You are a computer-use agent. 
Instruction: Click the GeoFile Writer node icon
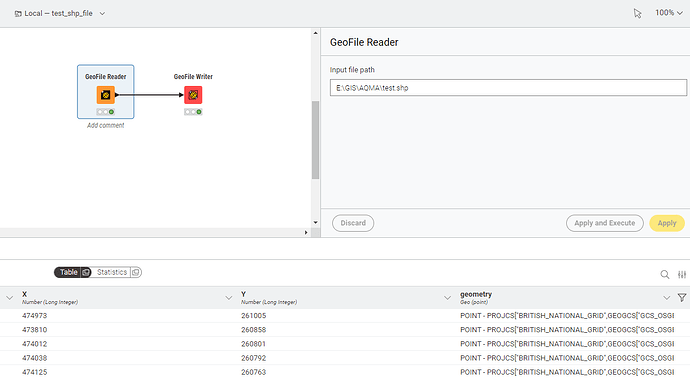click(193, 95)
